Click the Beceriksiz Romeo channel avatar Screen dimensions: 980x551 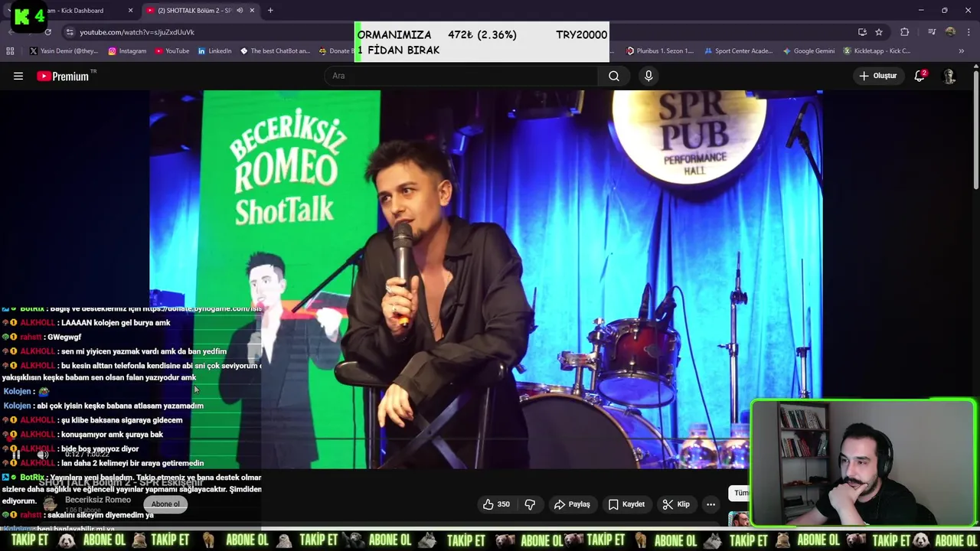coord(50,504)
